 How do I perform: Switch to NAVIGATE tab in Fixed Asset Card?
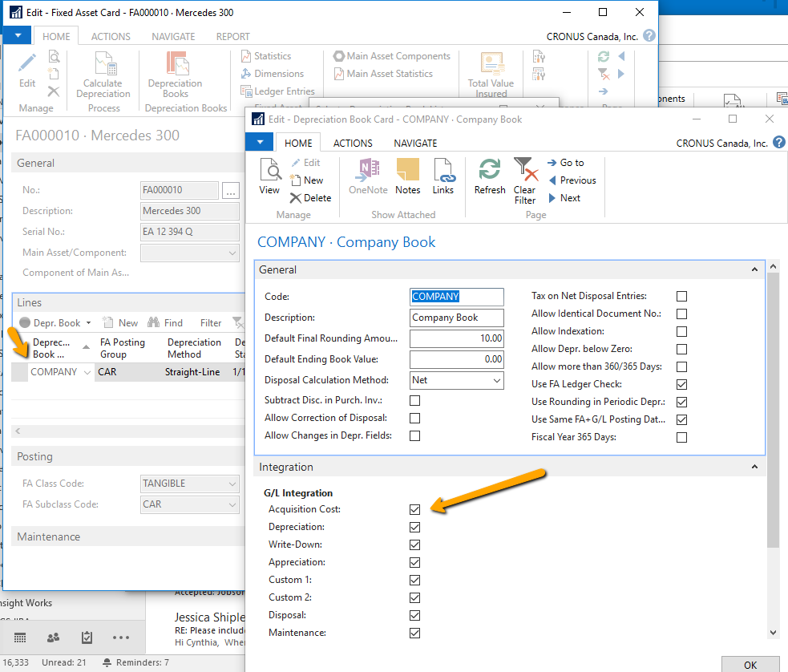[x=173, y=37]
